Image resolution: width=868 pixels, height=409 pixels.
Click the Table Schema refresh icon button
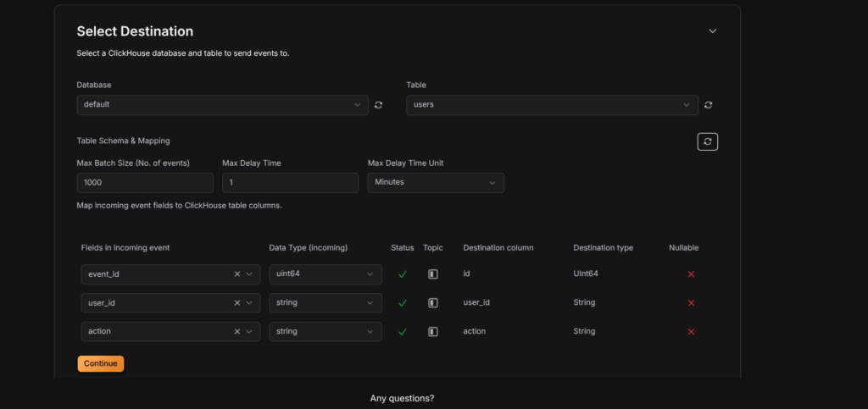point(708,141)
